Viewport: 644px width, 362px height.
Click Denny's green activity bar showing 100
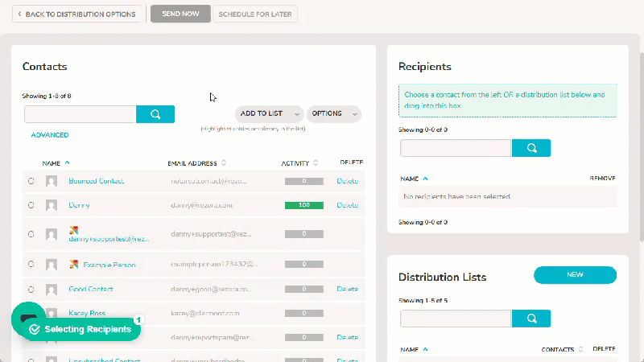(x=304, y=205)
